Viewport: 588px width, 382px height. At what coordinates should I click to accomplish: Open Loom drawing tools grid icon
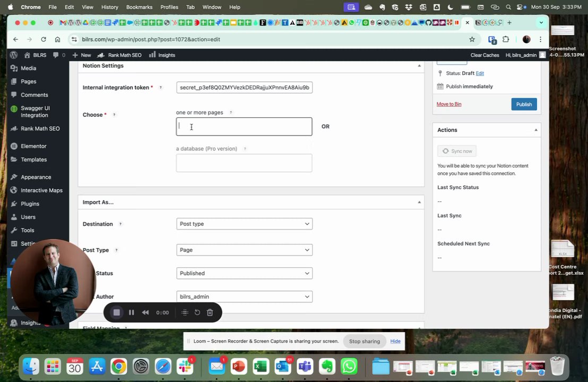point(185,312)
